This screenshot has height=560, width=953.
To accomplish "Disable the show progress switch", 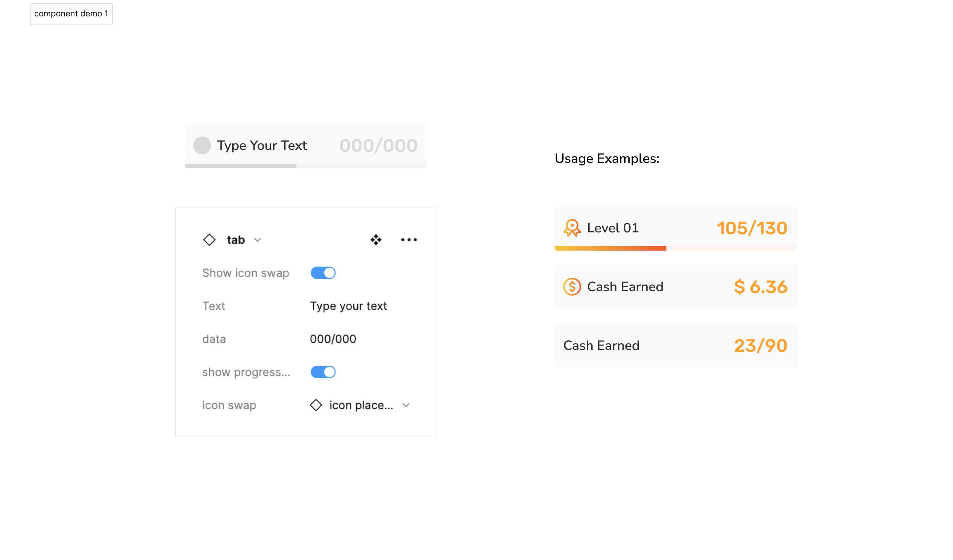I will (x=323, y=372).
